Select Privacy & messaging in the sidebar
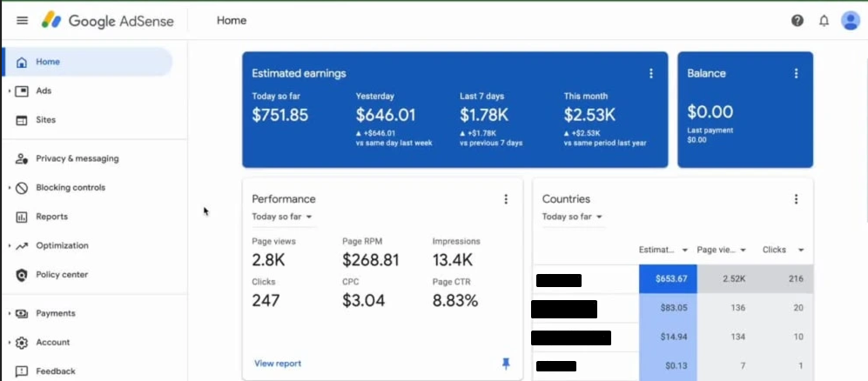The height and width of the screenshot is (381, 868). point(77,158)
